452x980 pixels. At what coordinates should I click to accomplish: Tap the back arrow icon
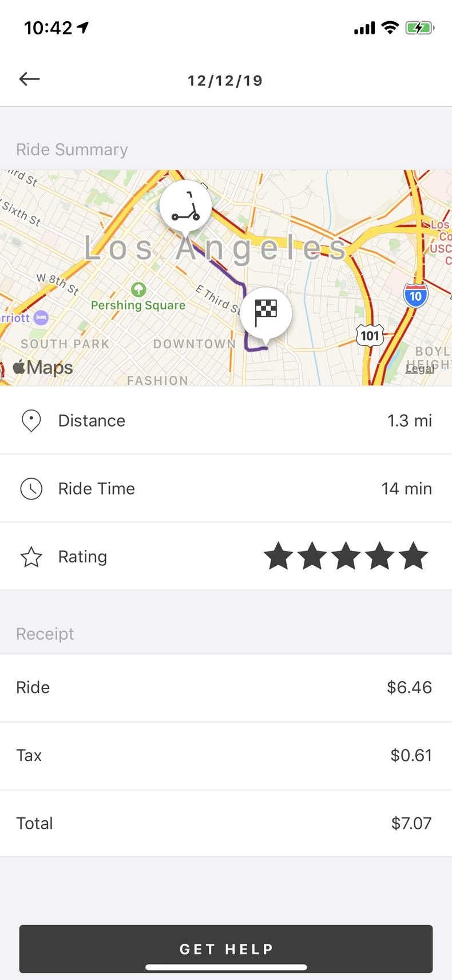pos(29,79)
